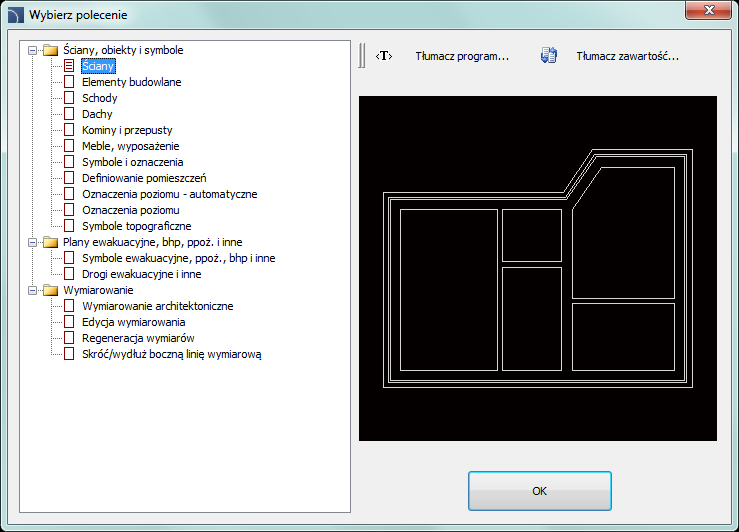Click the Tłumacz program... button
Screen dimensions: 739x532
coord(462,56)
